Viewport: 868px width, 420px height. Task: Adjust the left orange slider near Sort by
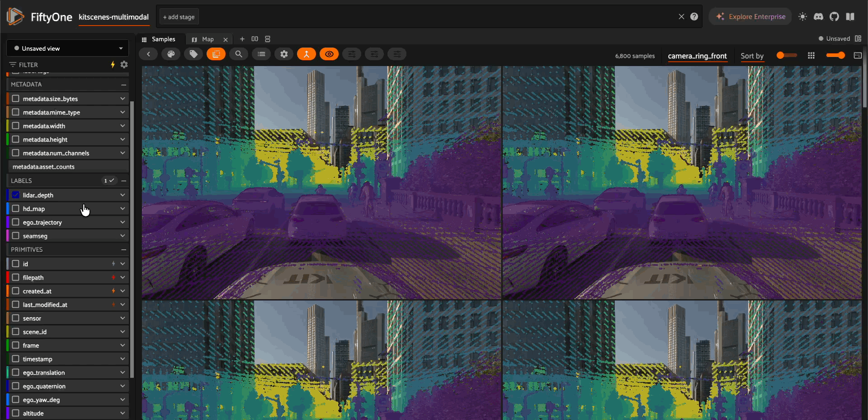coord(787,55)
